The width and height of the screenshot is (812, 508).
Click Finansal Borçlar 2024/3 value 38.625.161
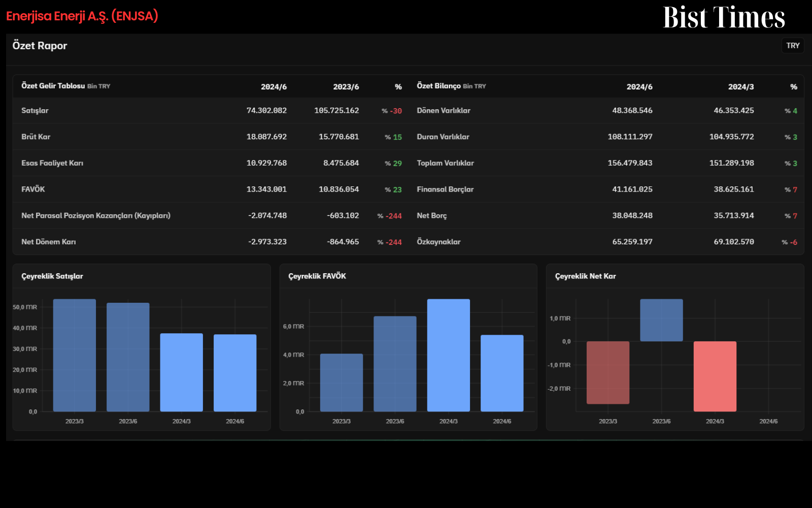(734, 189)
